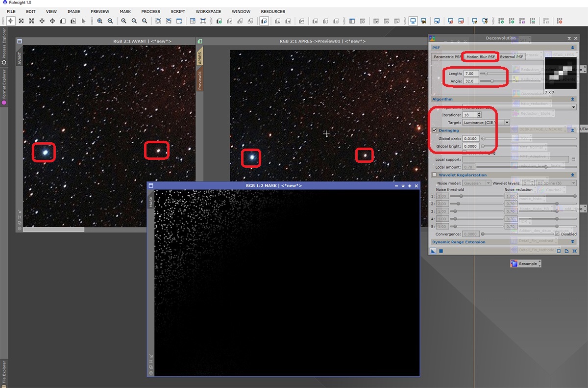Image resolution: width=588 pixels, height=388 pixels.
Task: Shade the MASK window with its title arrow
Action: tap(403, 186)
